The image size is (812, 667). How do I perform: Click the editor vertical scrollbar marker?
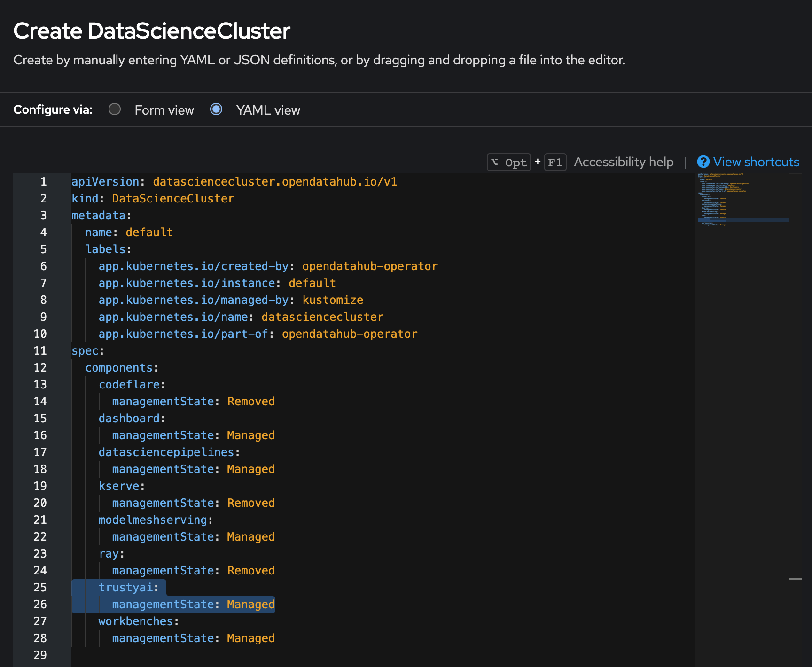[795, 579]
